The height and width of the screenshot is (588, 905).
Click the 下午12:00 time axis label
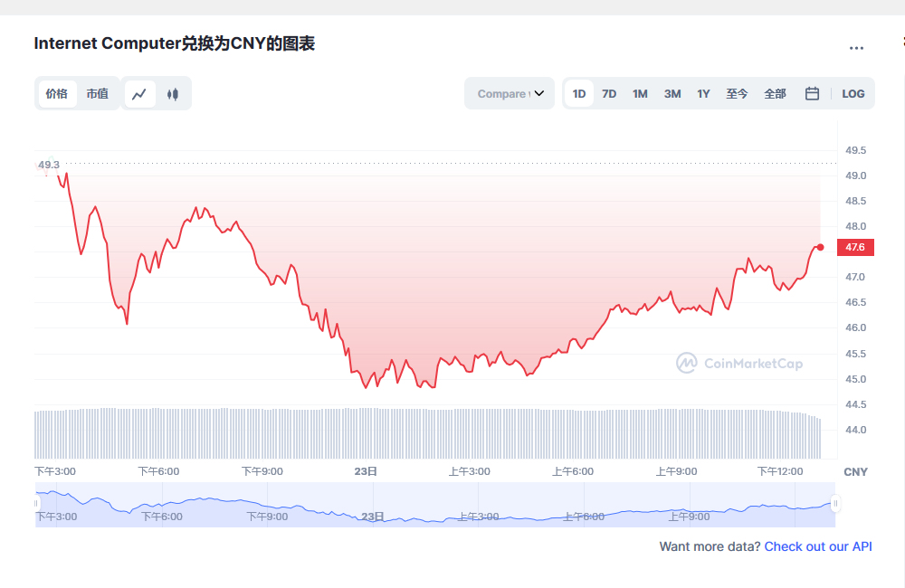(x=780, y=471)
